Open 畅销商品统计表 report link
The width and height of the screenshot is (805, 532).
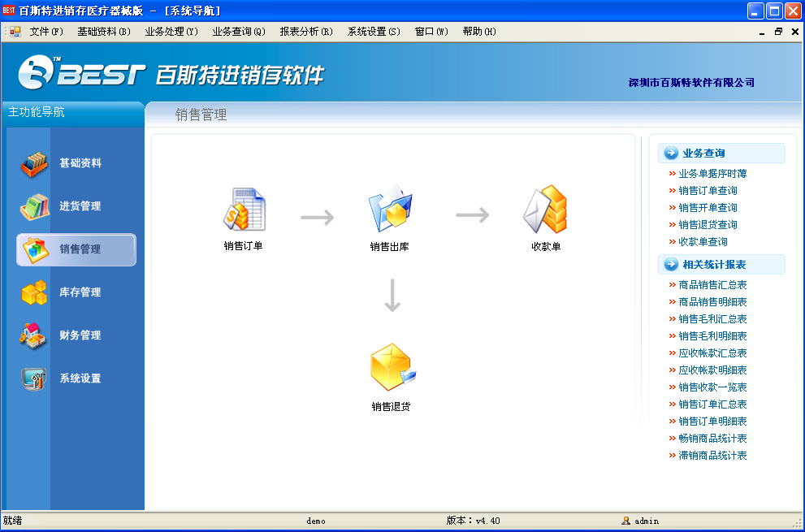coord(712,438)
